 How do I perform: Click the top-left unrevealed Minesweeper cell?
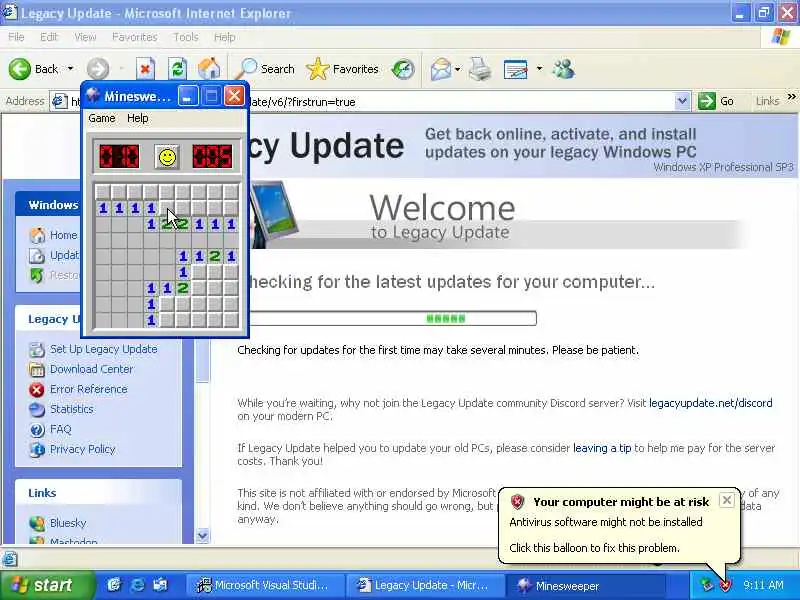point(103,192)
